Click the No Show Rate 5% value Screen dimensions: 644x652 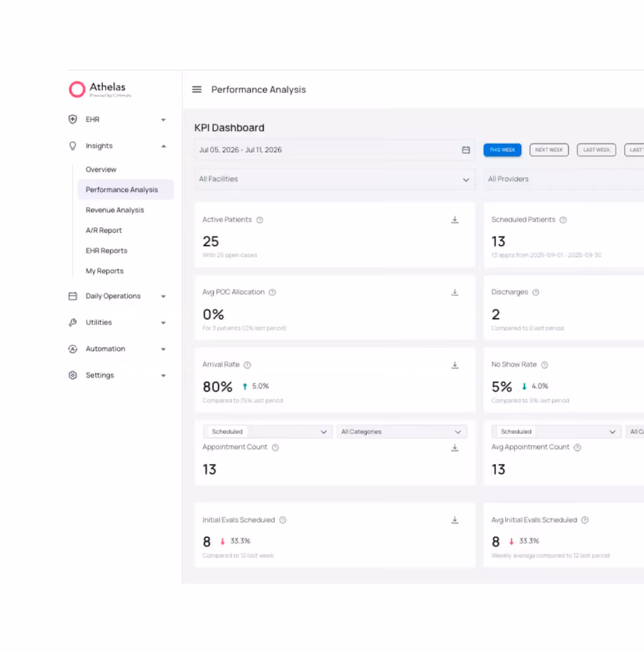[x=501, y=387]
